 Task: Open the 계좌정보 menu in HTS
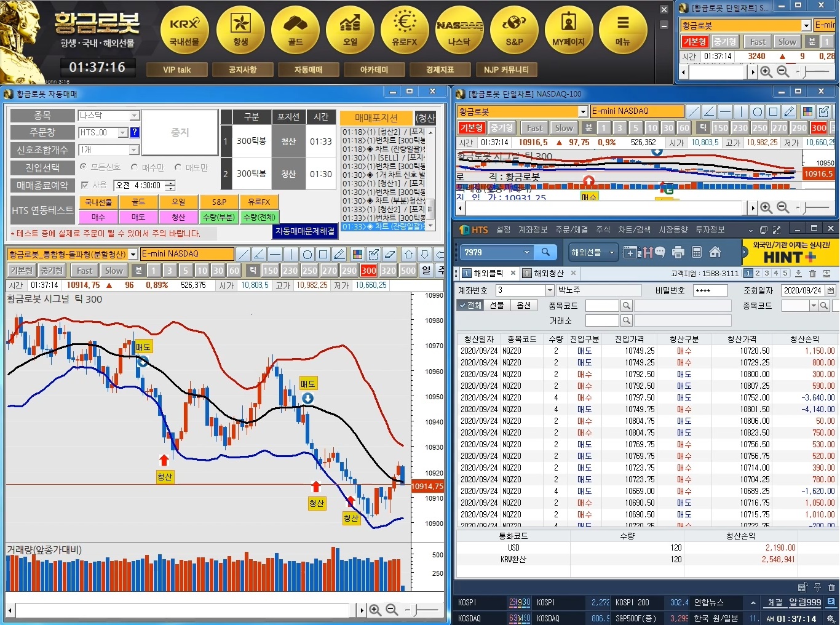click(x=533, y=229)
